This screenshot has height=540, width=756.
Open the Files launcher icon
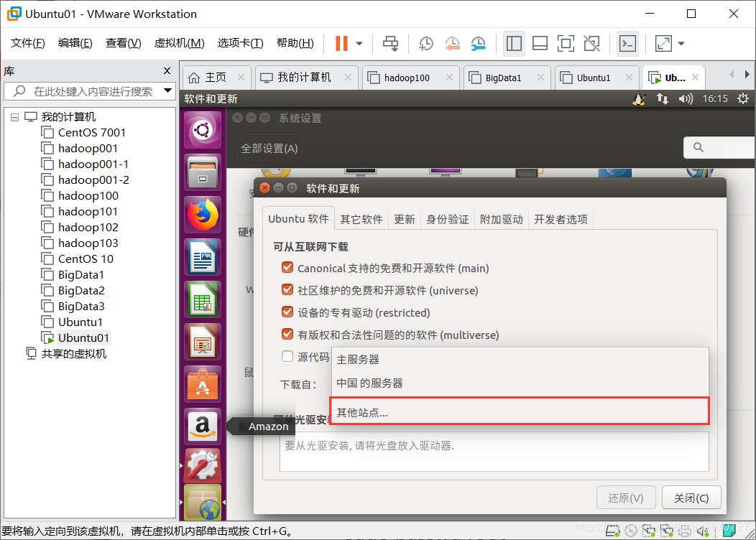click(203, 172)
